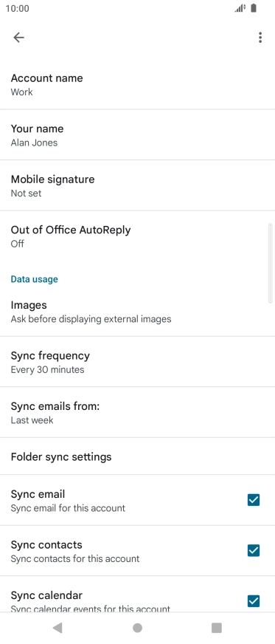Tap the Android home circle button
The image size is (275, 644).
tap(138, 628)
